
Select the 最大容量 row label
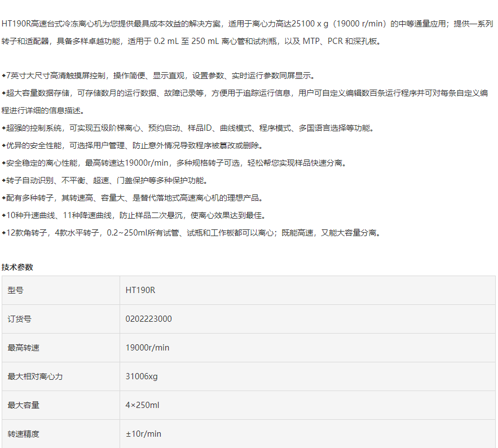click(x=24, y=405)
